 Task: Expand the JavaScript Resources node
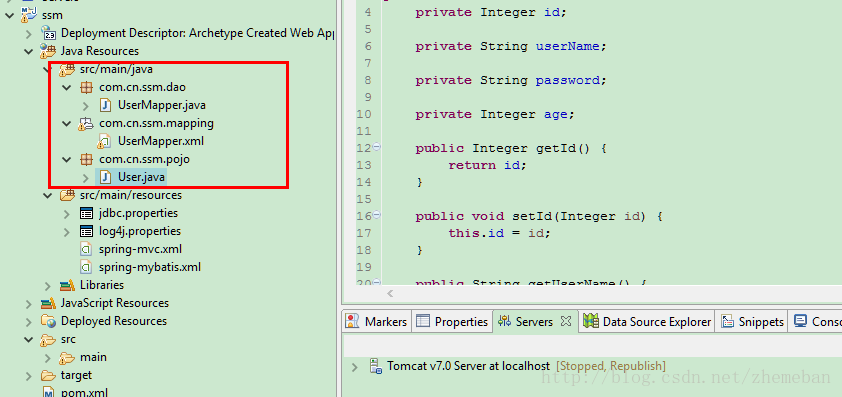coord(28,304)
